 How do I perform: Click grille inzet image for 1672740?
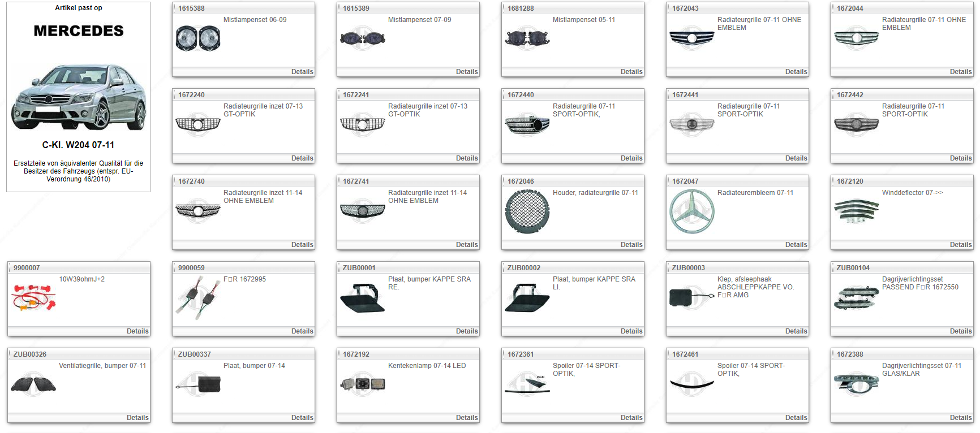[198, 211]
